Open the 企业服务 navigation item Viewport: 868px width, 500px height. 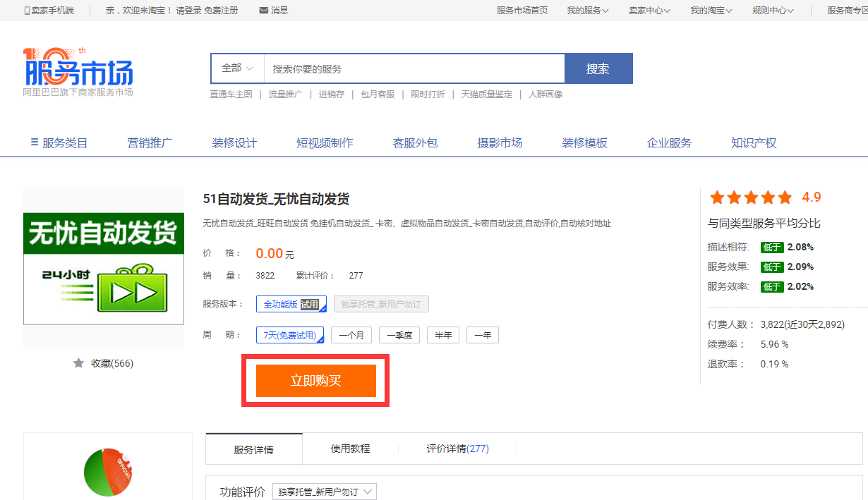point(669,142)
